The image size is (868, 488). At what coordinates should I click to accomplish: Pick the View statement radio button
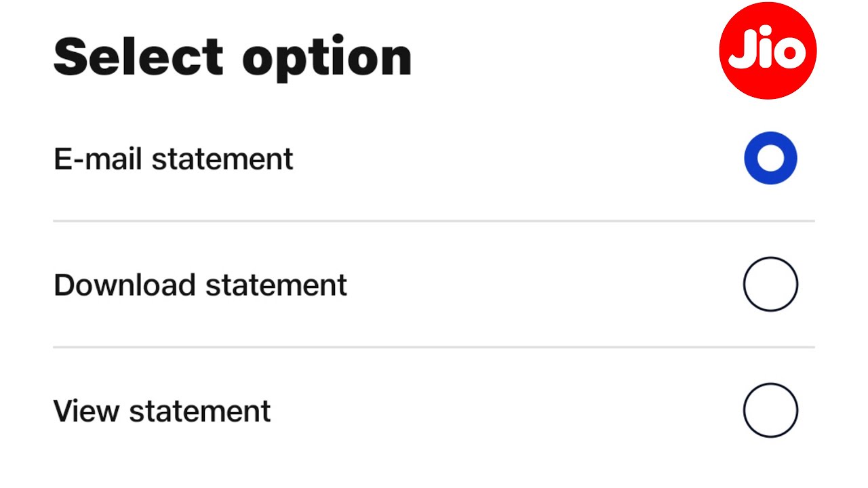pyautogui.click(x=770, y=411)
